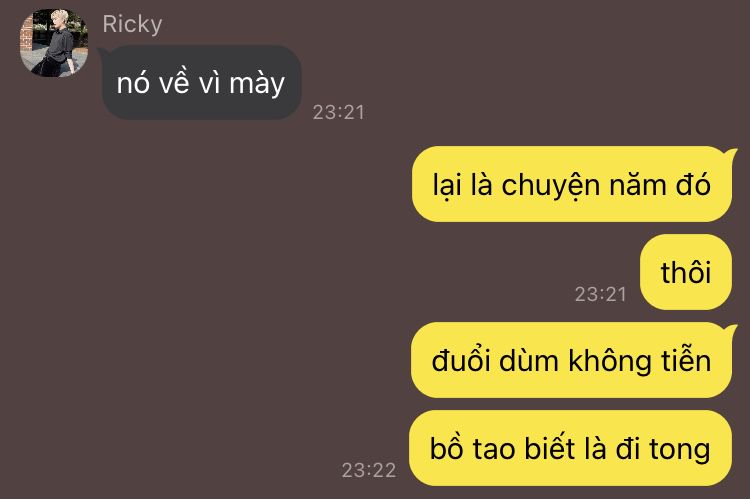The width and height of the screenshot is (750, 499).
Task: Tap the "bồ tao biết là đi tong" bubble
Action: (x=570, y=448)
